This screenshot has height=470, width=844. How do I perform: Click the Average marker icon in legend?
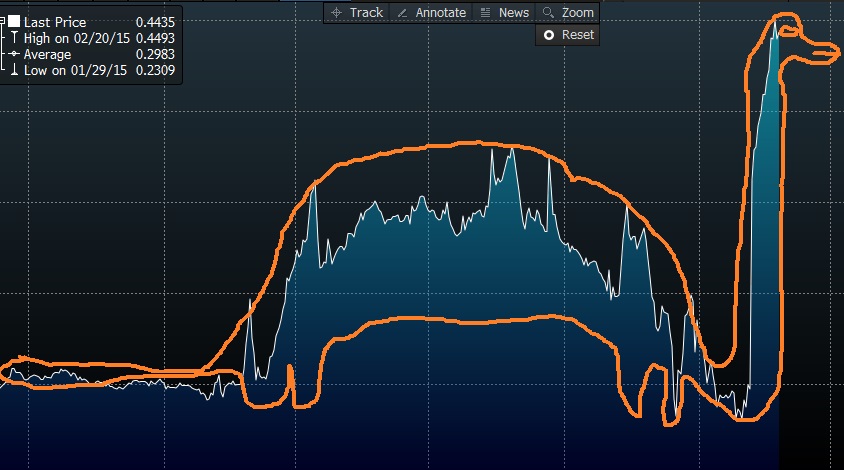coord(15,54)
